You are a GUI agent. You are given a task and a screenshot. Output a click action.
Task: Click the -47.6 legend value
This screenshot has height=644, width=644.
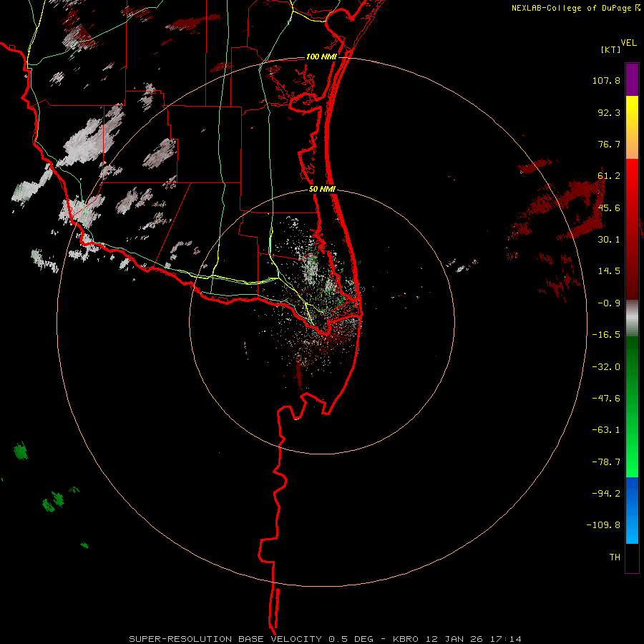[x=606, y=399]
